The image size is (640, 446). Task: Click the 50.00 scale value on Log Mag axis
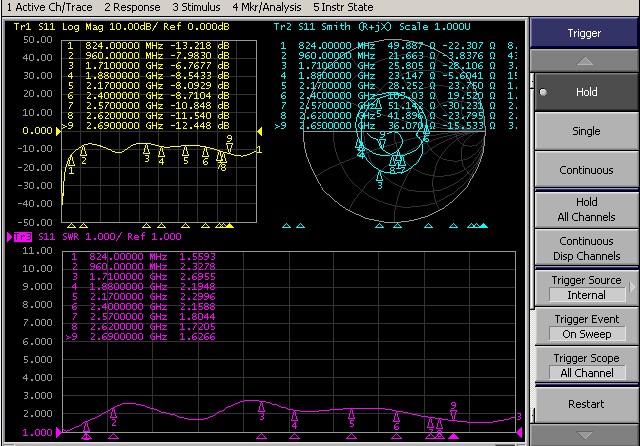[38, 40]
